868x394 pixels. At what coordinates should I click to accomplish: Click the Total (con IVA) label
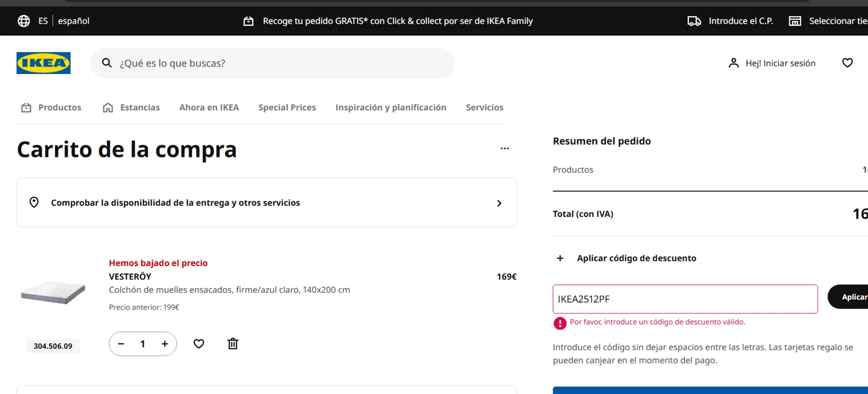(x=583, y=214)
